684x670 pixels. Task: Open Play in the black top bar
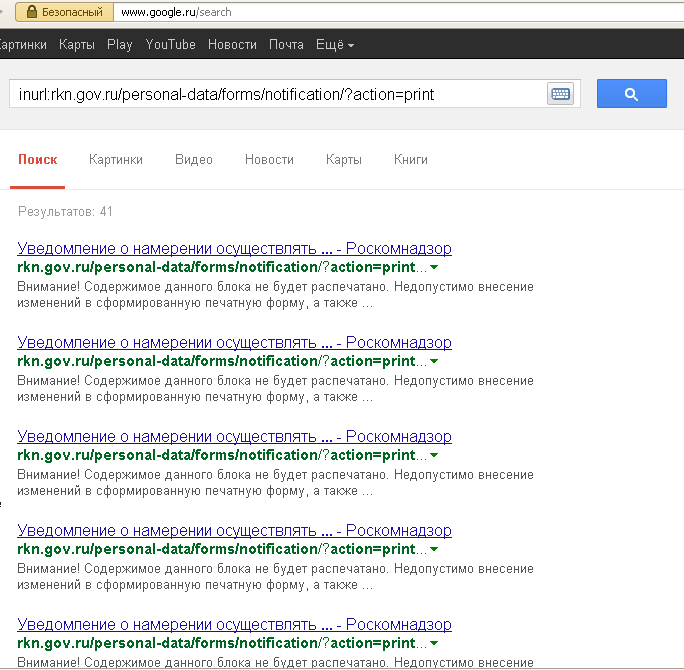tap(120, 44)
